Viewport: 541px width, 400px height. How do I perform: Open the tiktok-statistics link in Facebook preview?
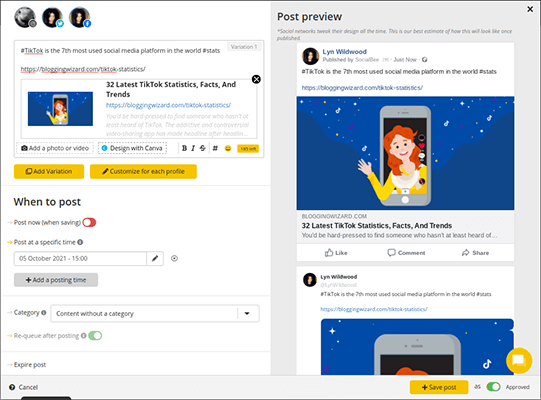[x=362, y=88]
